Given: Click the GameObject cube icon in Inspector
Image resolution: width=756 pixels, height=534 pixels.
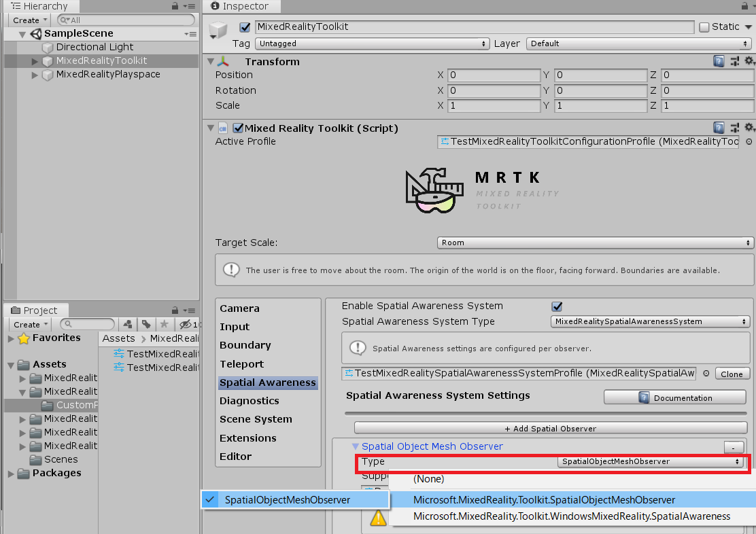Looking at the screenshot, I should click(218, 30).
